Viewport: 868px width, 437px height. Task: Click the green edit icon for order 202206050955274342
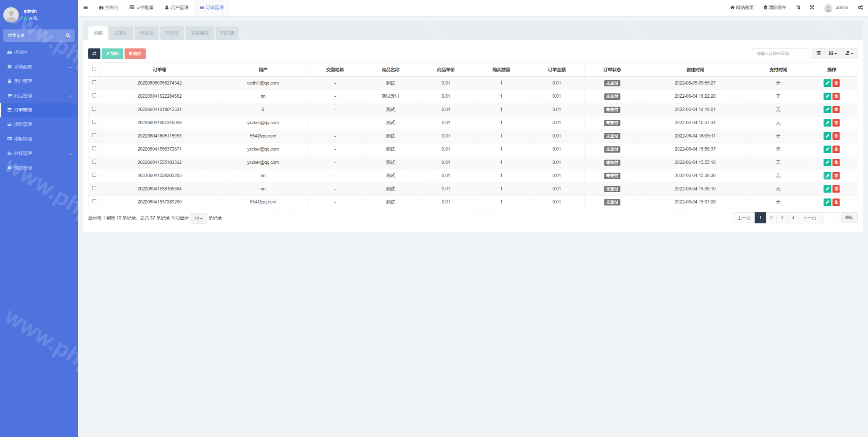pos(827,83)
